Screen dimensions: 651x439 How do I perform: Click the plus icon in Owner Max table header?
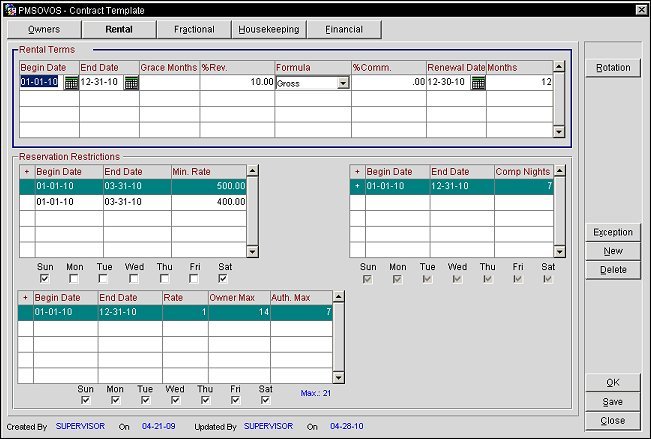(x=26, y=297)
